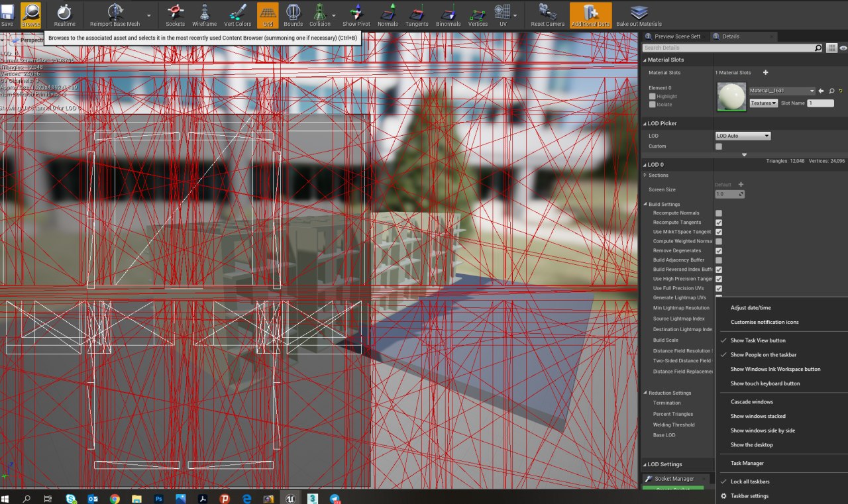Toggle Use MikkTSpace Tangent checkbox

point(719,232)
